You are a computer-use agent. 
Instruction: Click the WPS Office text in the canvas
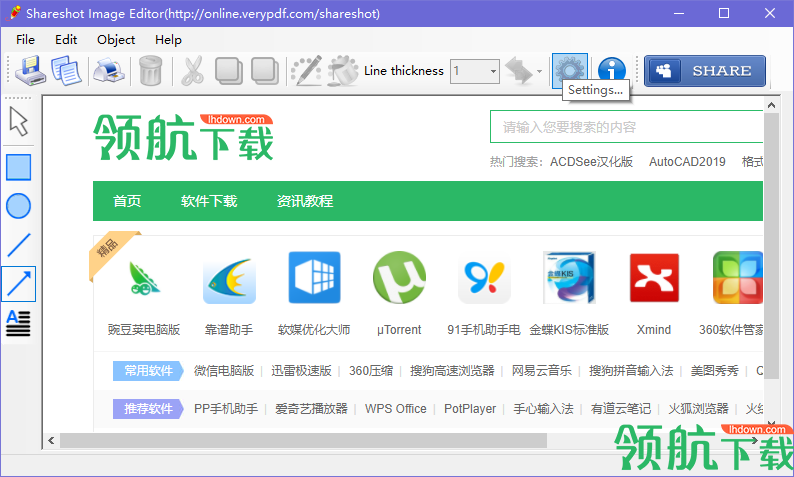coord(395,409)
